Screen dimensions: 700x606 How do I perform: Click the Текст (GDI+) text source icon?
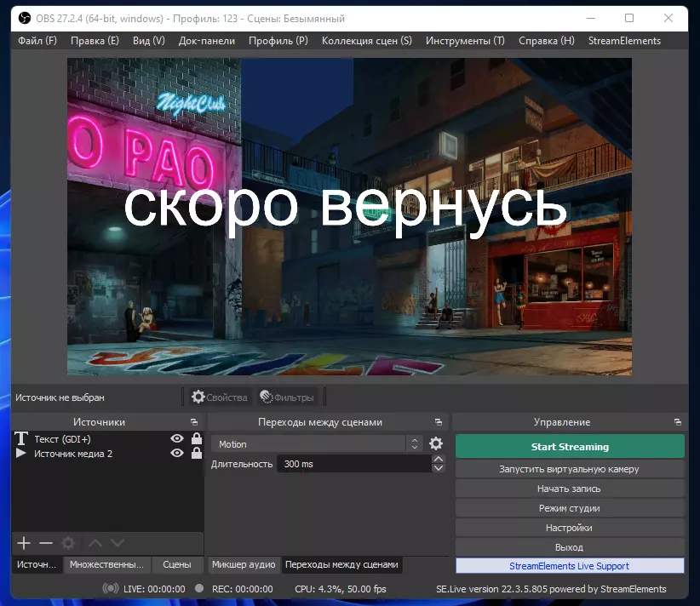coord(21,439)
